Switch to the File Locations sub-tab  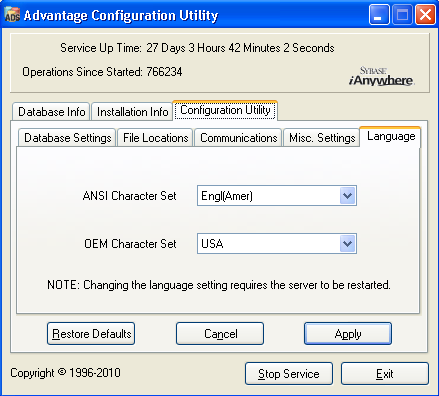point(155,138)
